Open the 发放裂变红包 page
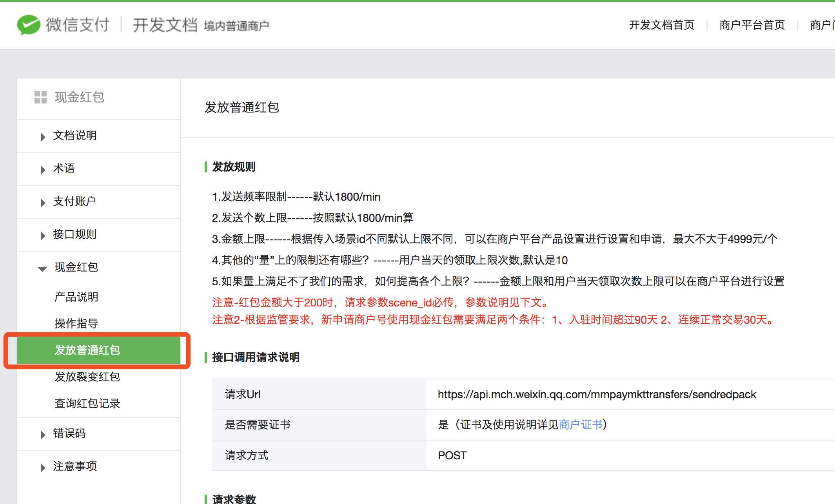The width and height of the screenshot is (835, 504). (87, 377)
